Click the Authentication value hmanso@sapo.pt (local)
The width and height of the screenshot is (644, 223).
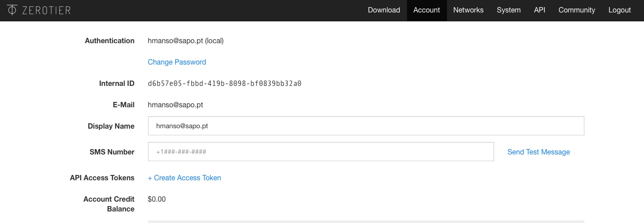pos(185,41)
